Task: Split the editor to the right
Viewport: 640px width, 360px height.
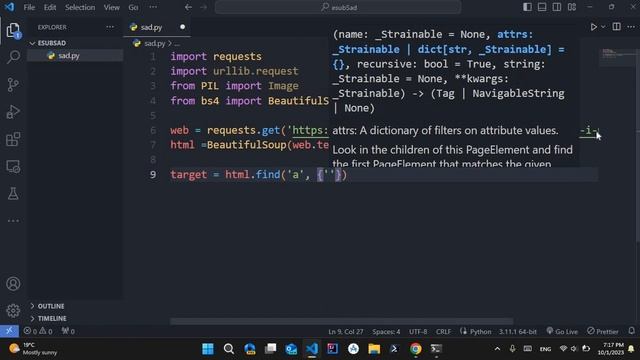Action: coord(616,27)
